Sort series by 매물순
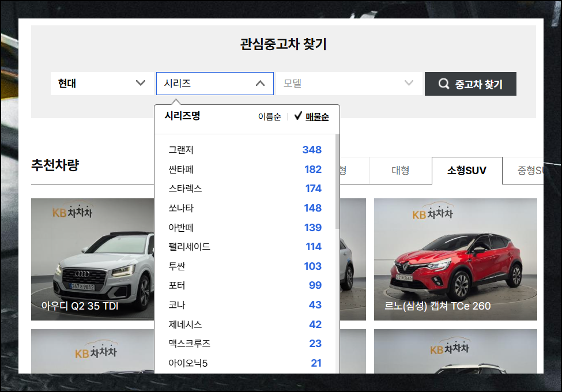The image size is (562, 392). [317, 117]
